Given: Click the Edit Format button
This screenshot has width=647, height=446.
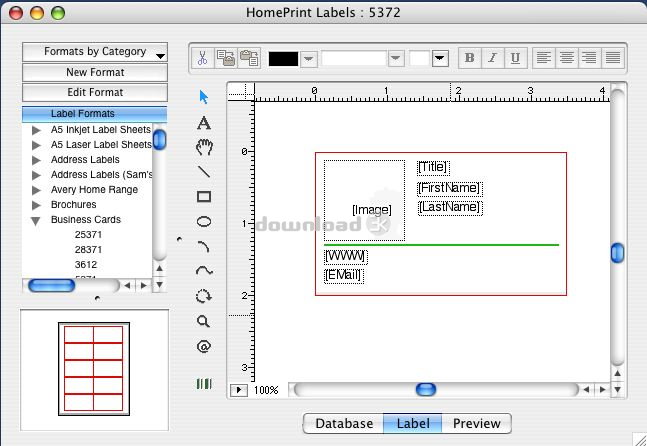Looking at the screenshot, I should pyautogui.click(x=95, y=93).
